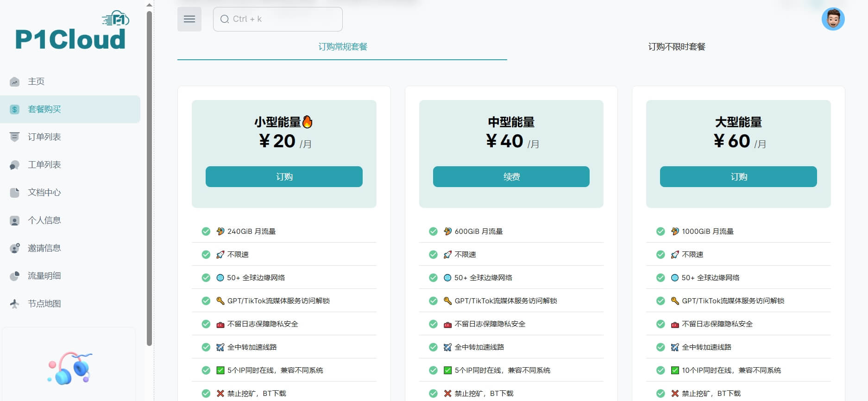Click the sidebar vertical scrollbar

[x=149, y=178]
